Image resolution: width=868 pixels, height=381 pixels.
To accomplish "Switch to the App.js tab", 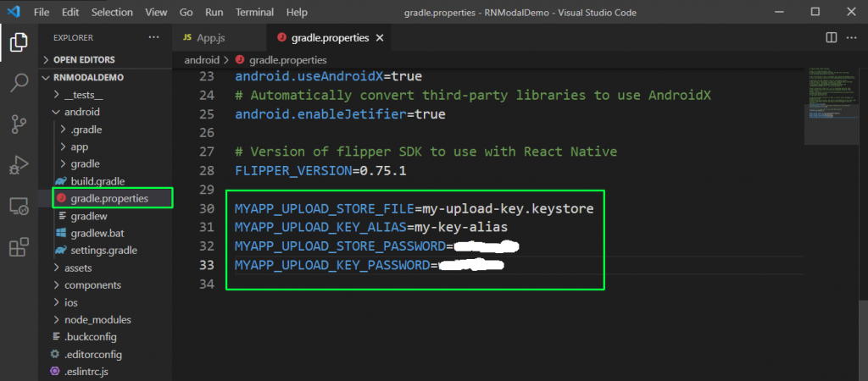I will (220, 38).
